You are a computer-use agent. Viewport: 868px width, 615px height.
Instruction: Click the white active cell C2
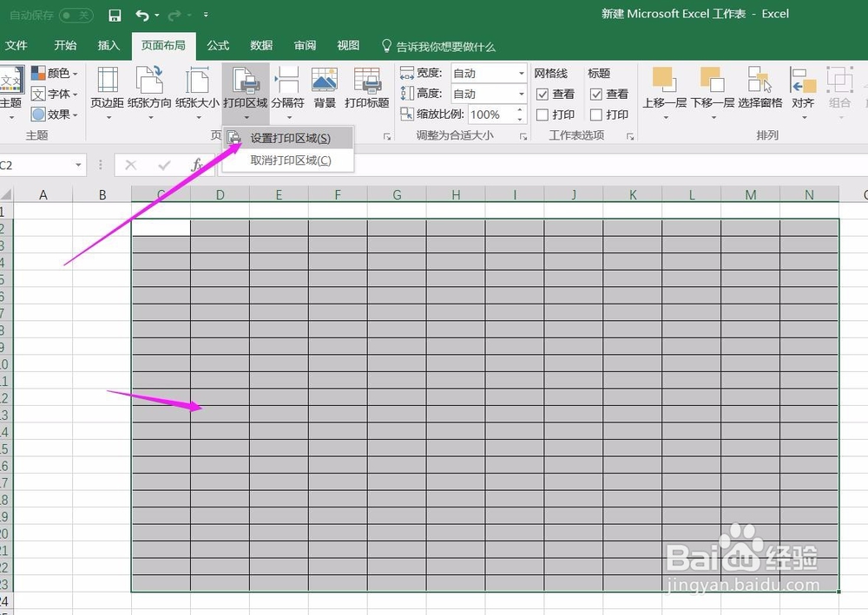(161, 228)
